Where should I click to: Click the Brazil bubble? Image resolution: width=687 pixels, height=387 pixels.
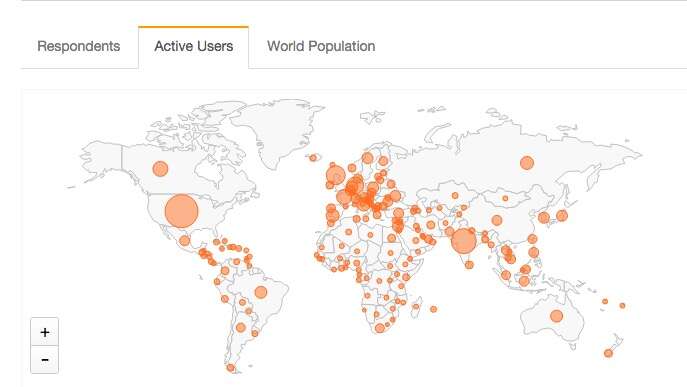pos(261,292)
